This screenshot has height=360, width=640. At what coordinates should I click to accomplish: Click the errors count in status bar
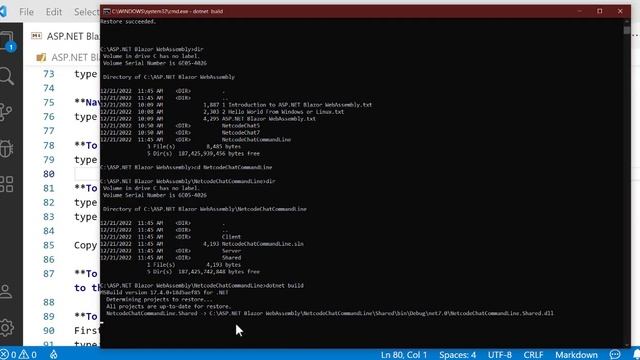coord(9,355)
